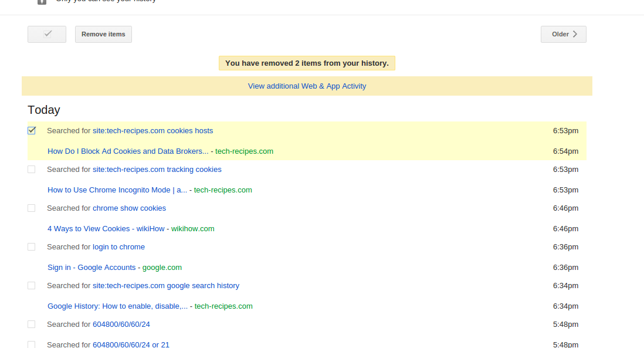Open 'Sign in - Google Accounts' link

(91, 267)
